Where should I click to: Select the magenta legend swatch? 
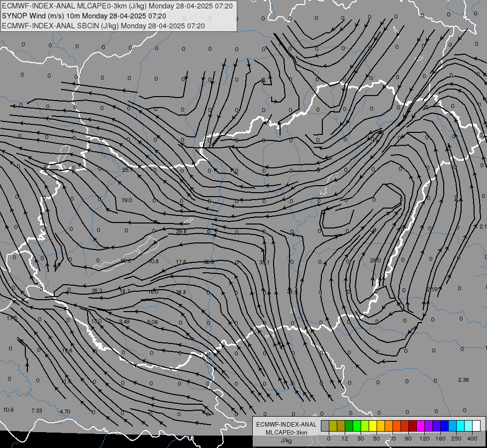pos(420,426)
